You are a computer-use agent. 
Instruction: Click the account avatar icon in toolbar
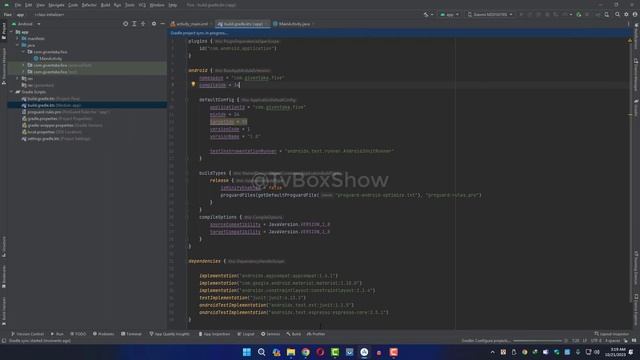coord(635,15)
